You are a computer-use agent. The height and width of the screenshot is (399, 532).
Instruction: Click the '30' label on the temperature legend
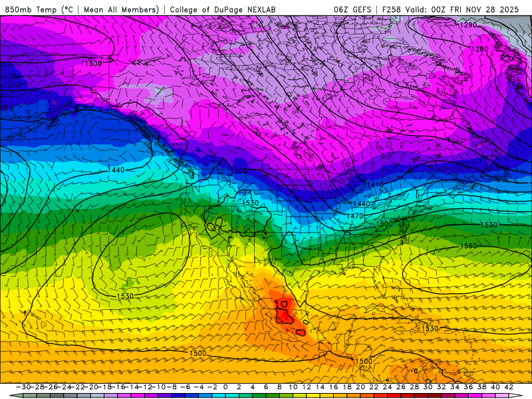point(428,387)
